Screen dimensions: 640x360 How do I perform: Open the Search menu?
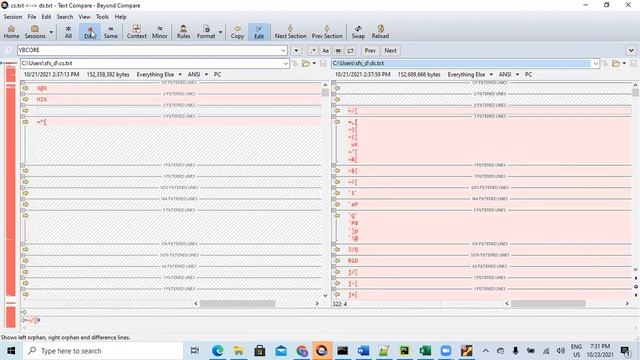pos(64,17)
